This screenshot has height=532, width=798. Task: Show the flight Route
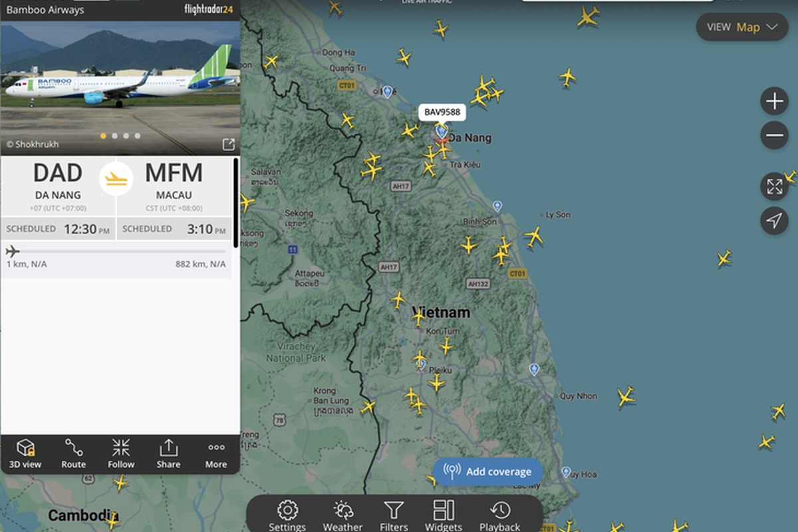click(73, 454)
